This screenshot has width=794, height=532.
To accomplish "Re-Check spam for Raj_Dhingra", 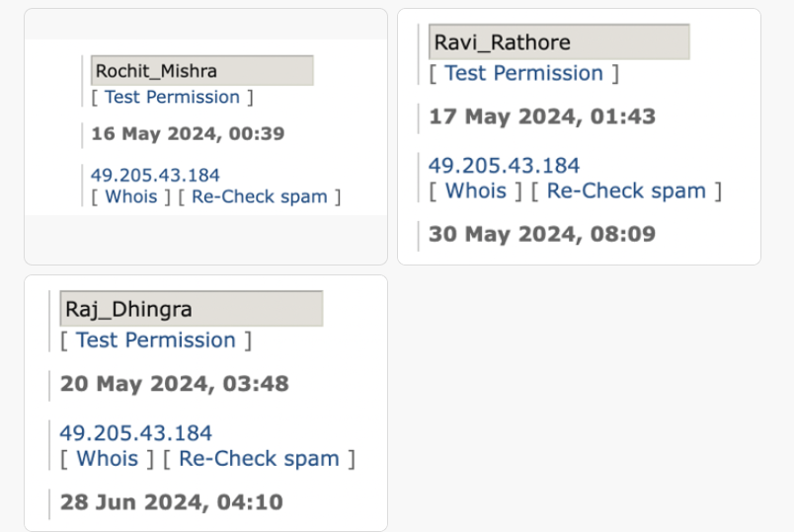I will coord(259,459).
